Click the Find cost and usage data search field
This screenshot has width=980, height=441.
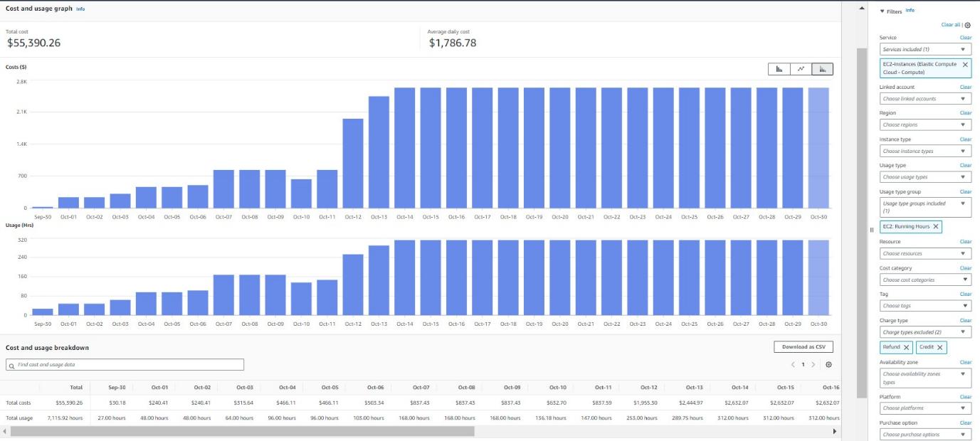[x=125, y=364]
